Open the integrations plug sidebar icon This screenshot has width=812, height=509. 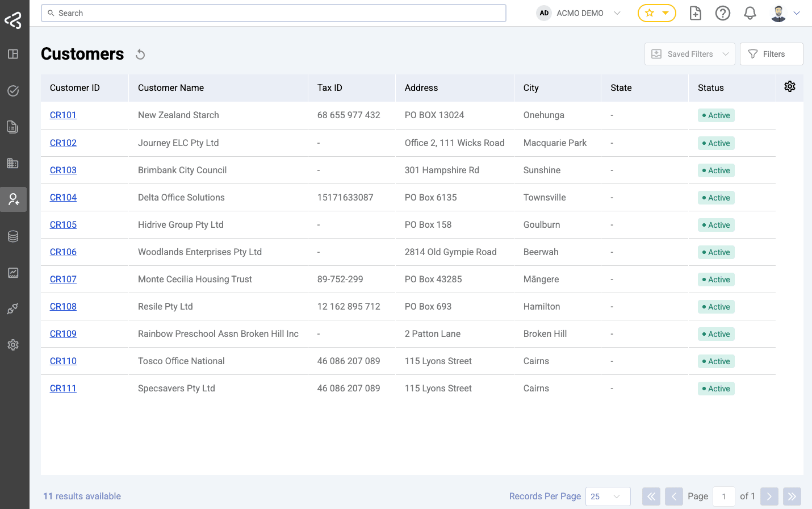13,308
